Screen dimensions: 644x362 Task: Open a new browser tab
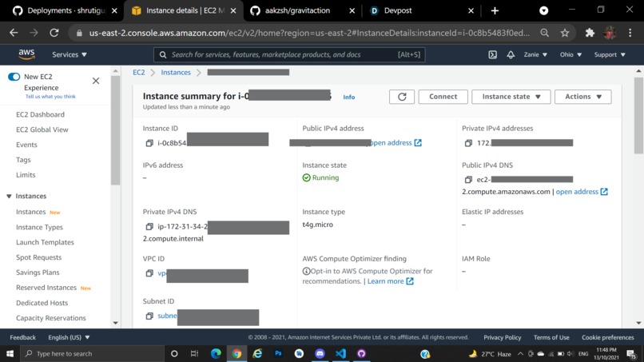coord(495,10)
